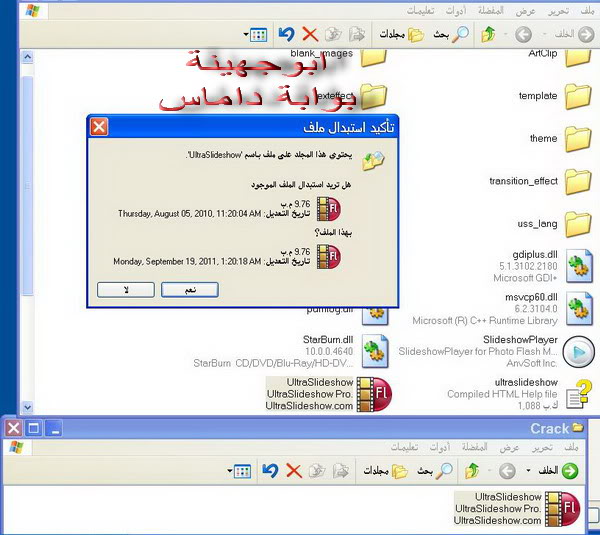Open عرض (View) menu in Crack window
This screenshot has height=535, width=600.
[x=509, y=447]
